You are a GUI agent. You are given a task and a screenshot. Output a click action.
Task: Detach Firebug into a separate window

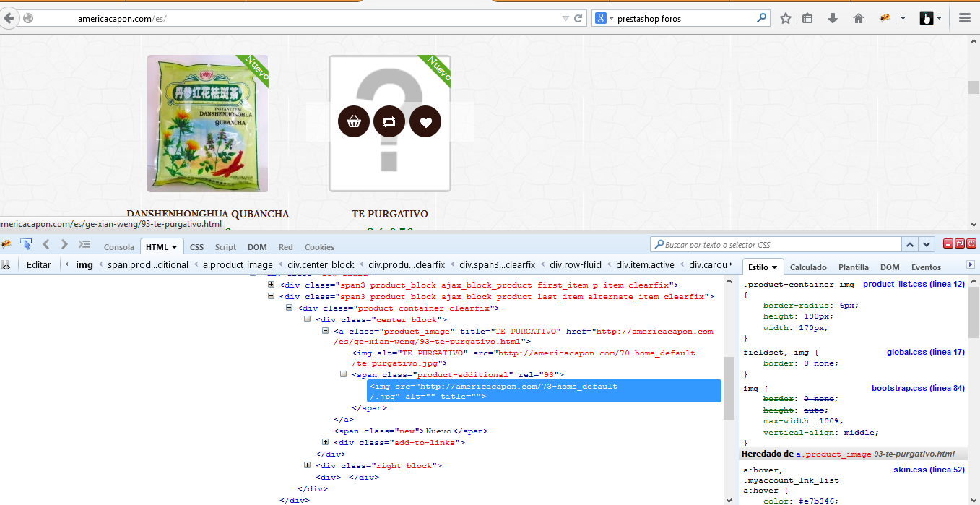click(961, 244)
